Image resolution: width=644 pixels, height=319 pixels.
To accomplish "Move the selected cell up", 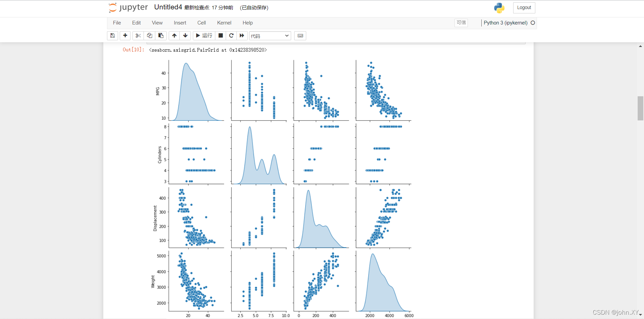I will [x=174, y=36].
